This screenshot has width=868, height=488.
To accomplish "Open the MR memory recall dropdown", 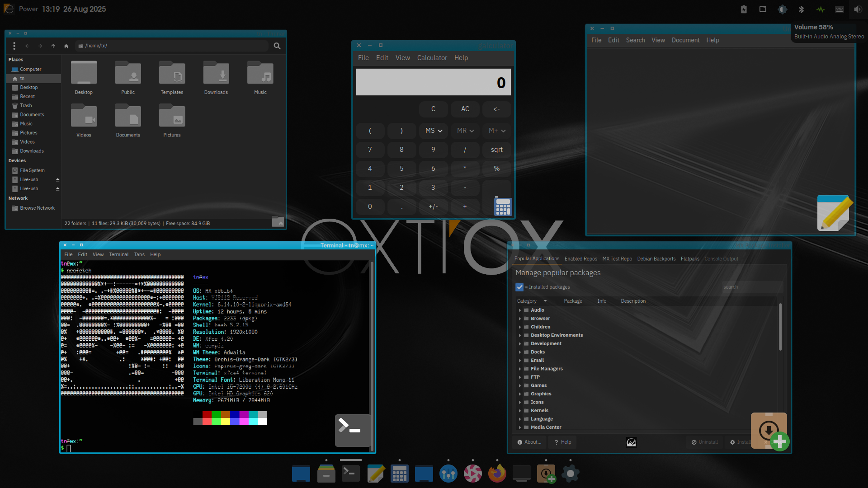I will (x=465, y=131).
